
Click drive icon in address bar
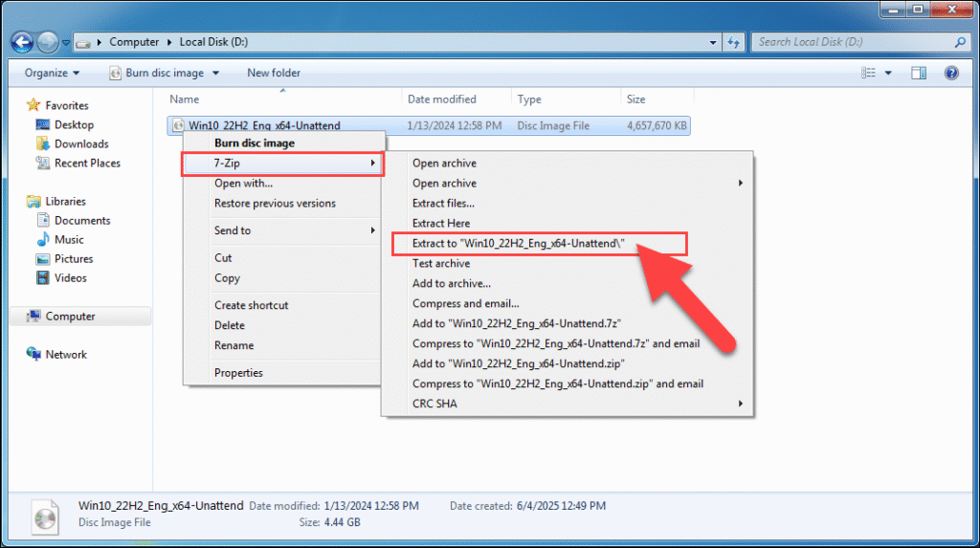[83, 42]
